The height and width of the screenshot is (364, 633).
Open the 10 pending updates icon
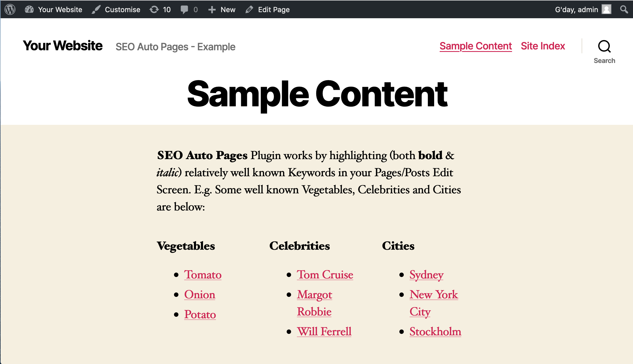[154, 10]
